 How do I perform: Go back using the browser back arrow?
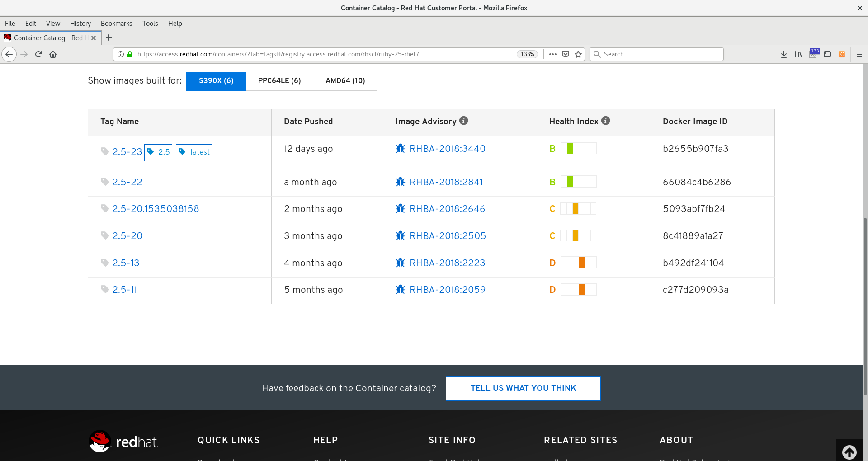[9, 54]
